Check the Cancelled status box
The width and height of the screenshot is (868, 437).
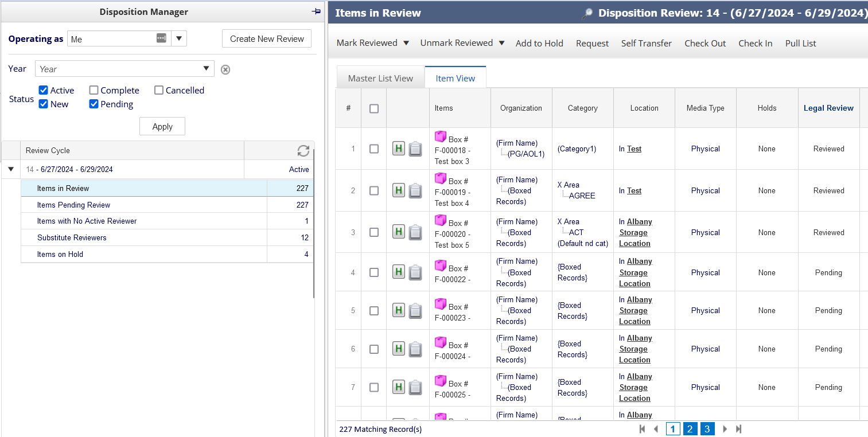pos(159,90)
